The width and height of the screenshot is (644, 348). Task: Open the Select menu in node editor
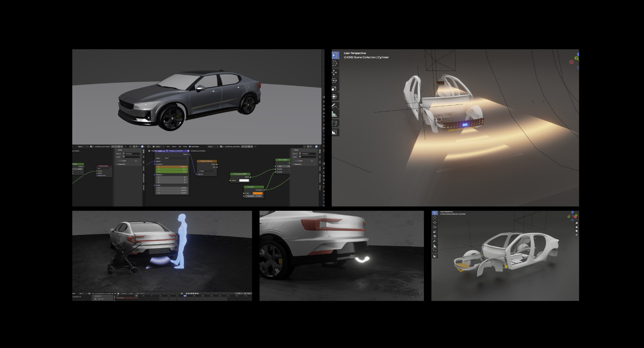pyautogui.click(x=174, y=146)
